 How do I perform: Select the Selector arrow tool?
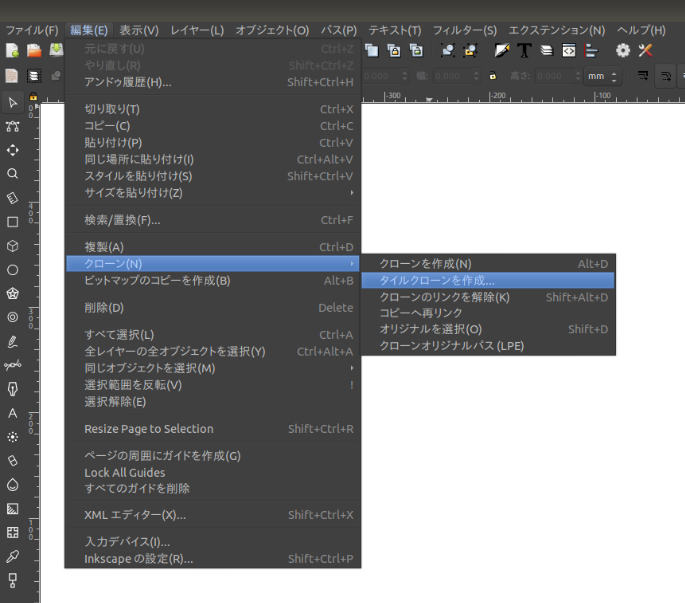tap(13, 103)
